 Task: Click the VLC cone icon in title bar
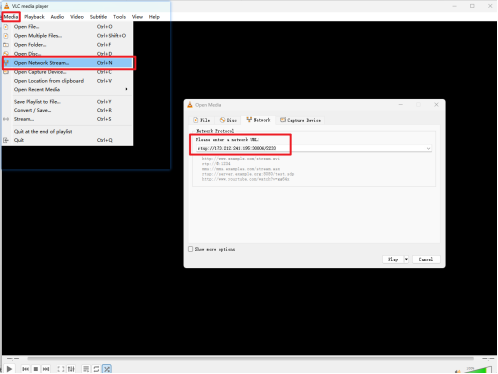pos(6,6)
